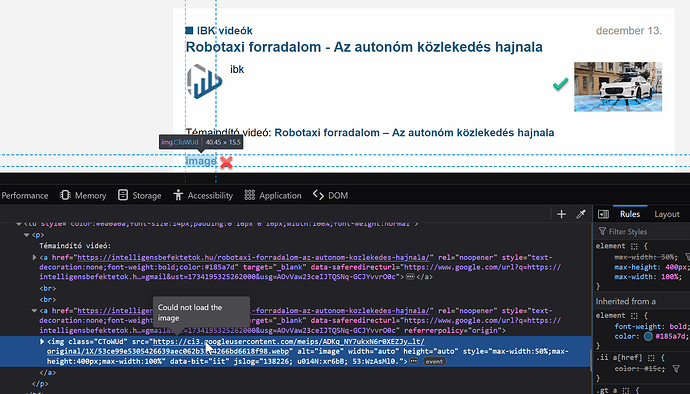Screen dimensions: 690x394
Task: Click the funnel icon in Filter Styles
Action: [x=602, y=232]
